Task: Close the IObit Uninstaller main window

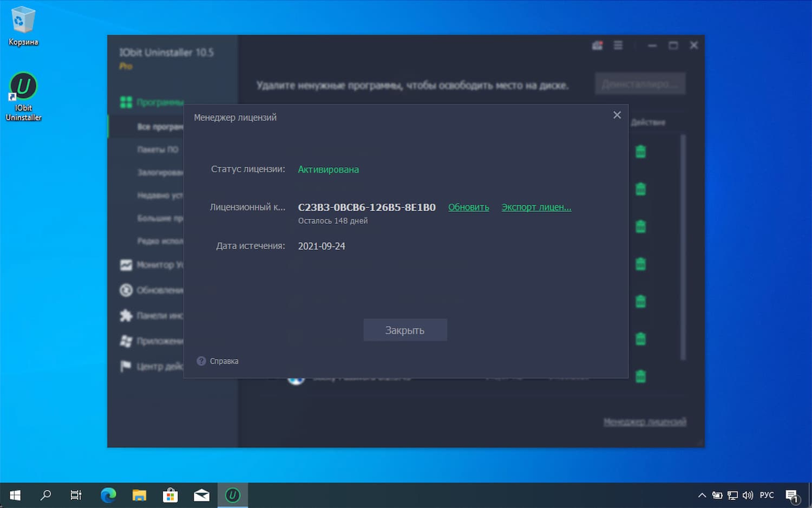Action: [x=694, y=46]
